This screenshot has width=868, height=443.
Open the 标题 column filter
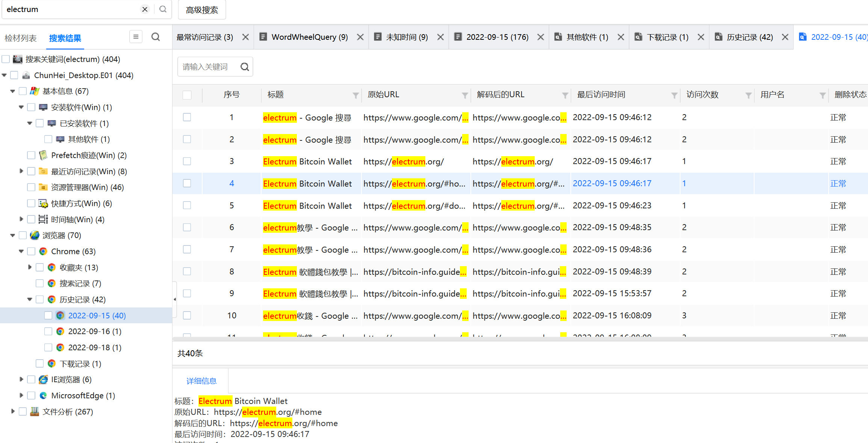point(355,95)
